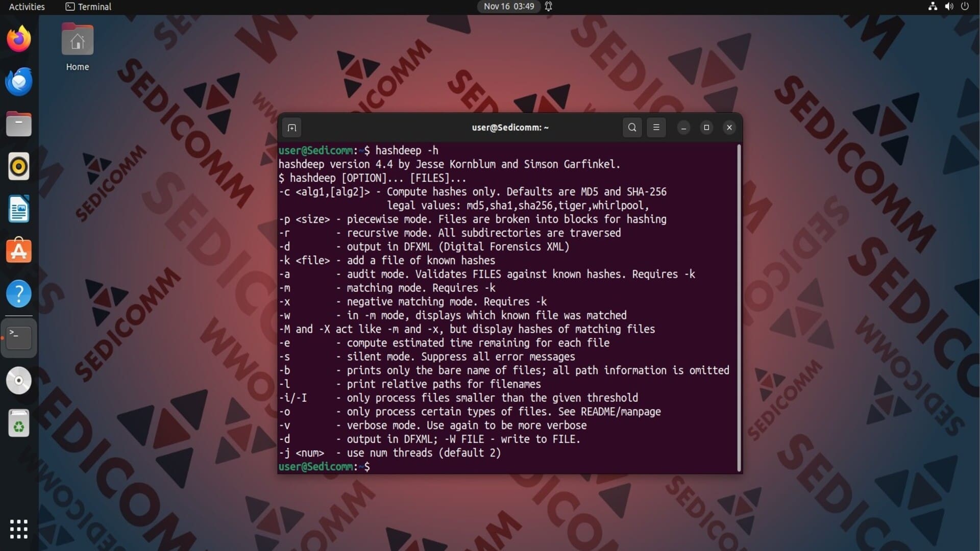Select the Terminal icon in the dock

pos(19,337)
